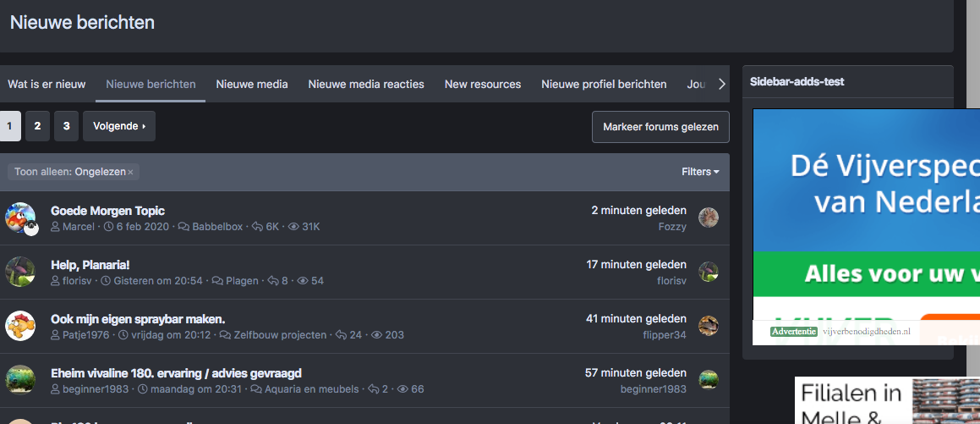
Task: Click the Sidebar-adds-test heading
Action: 797,81
